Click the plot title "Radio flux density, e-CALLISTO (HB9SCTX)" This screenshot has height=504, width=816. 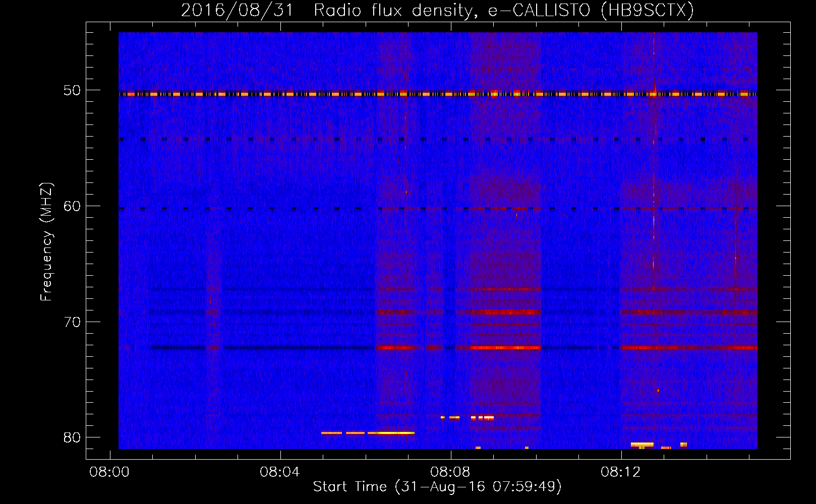pos(503,10)
